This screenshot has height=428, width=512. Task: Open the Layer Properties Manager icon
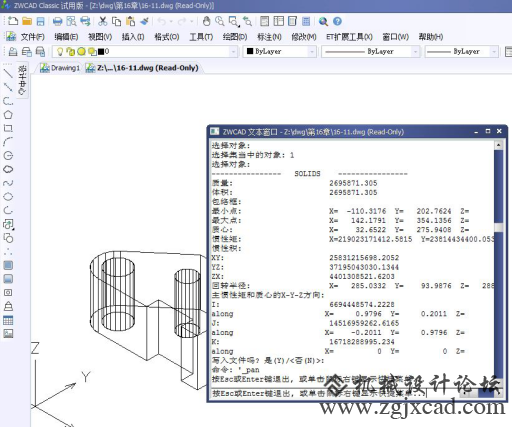pos(13,51)
